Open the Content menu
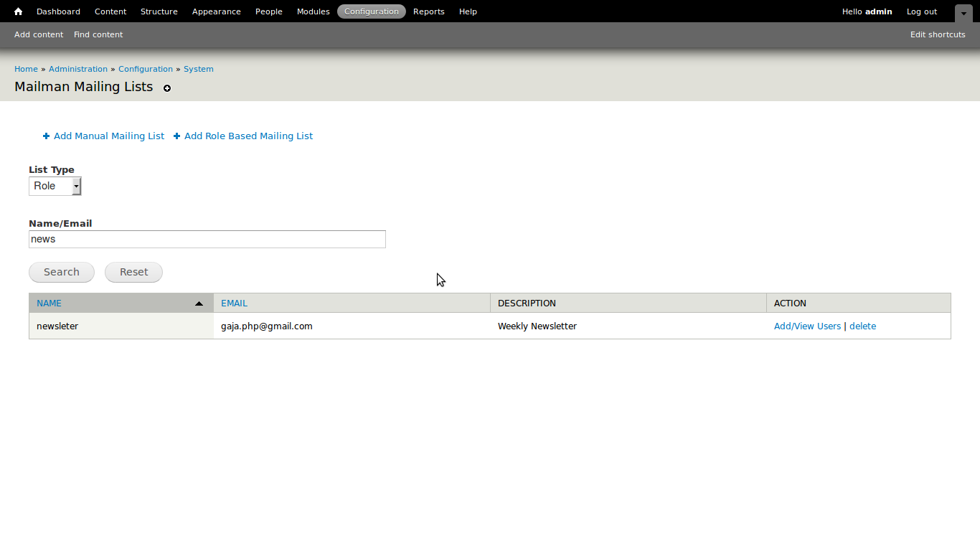The width and height of the screenshot is (980, 551). [x=110, y=11]
